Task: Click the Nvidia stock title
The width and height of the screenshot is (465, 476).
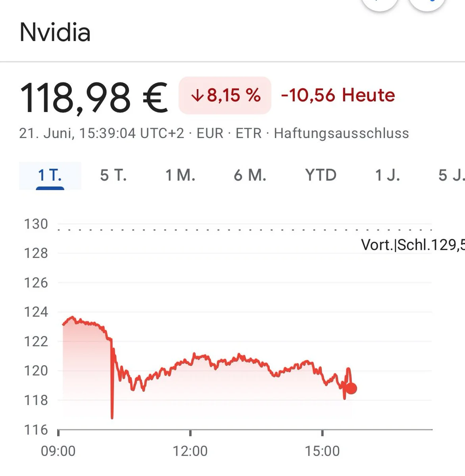Action: click(x=55, y=32)
